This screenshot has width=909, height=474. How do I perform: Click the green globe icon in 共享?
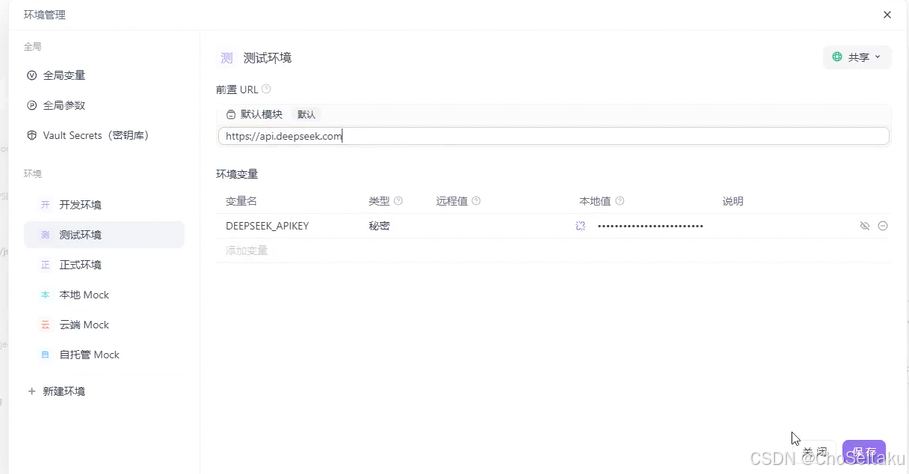[837, 57]
